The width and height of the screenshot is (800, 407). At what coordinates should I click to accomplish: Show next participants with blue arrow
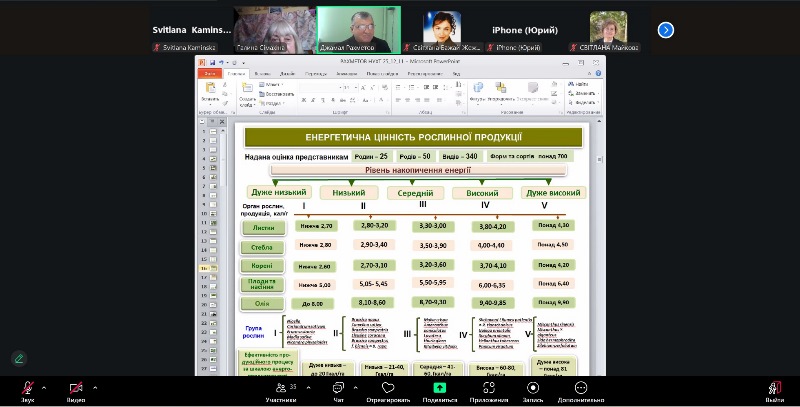point(665,30)
